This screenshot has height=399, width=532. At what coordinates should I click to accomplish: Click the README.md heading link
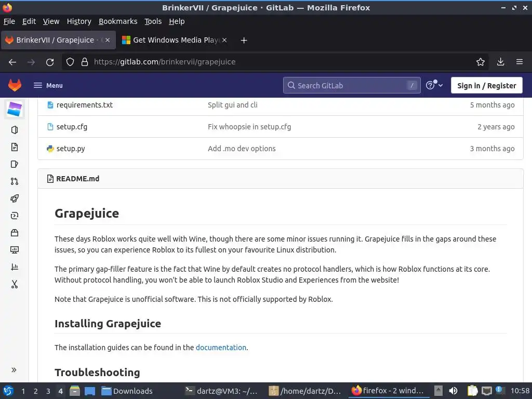(78, 179)
